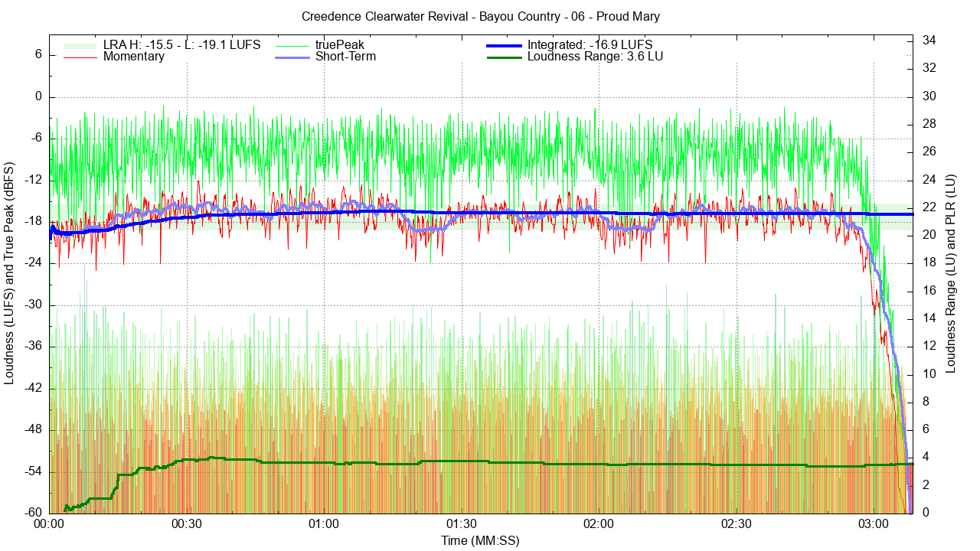
Task: Click the right axis value 22
Action: pyautogui.click(x=928, y=207)
